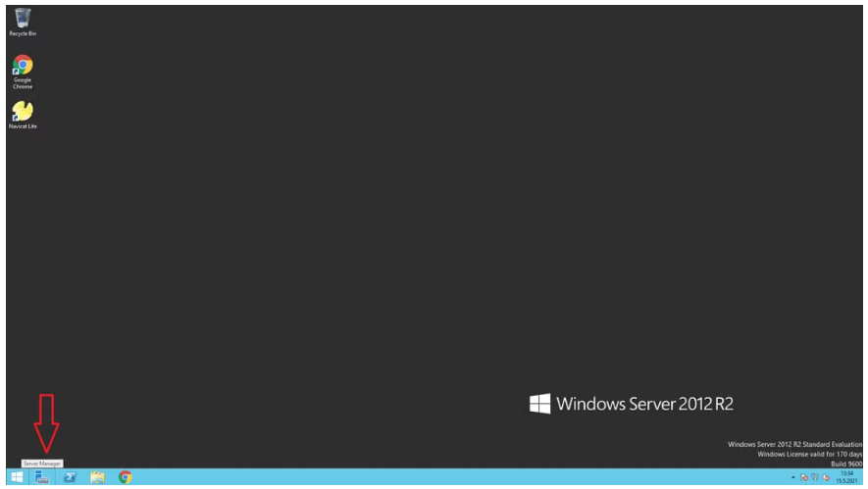Click the 15.5.2021 date in tray
The width and height of the screenshot is (868, 489).
(846, 481)
